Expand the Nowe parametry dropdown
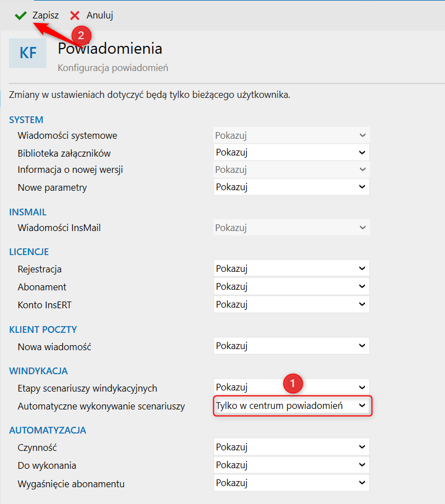Screen dimensions: 445x504 291,187
